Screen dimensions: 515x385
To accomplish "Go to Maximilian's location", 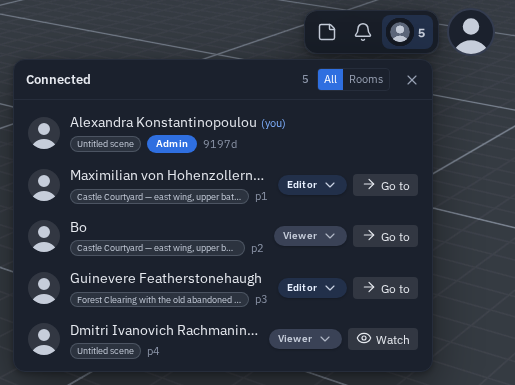I will (385, 185).
